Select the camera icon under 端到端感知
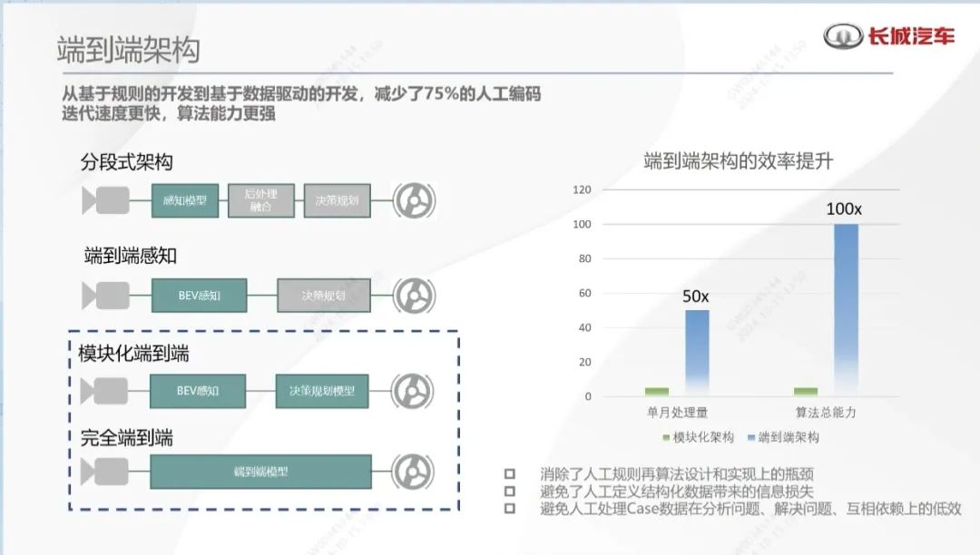980x555 pixels. click(x=105, y=296)
